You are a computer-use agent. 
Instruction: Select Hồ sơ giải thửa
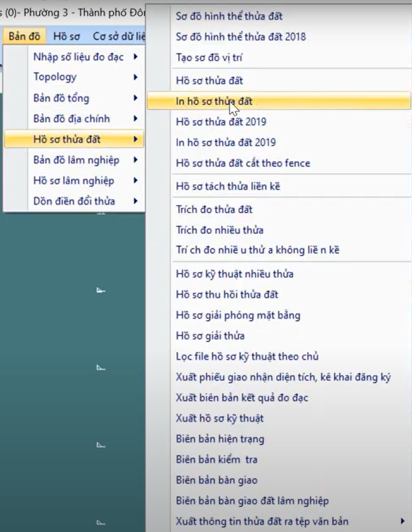tap(278, 336)
